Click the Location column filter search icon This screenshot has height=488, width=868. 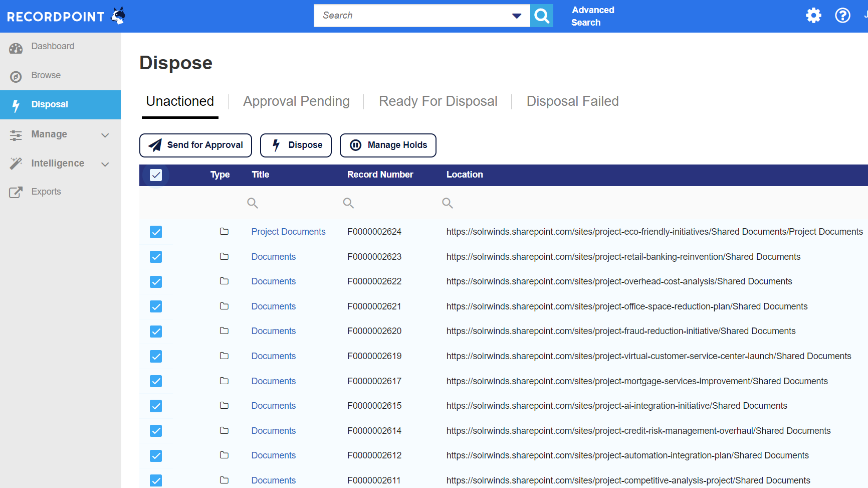pos(448,203)
